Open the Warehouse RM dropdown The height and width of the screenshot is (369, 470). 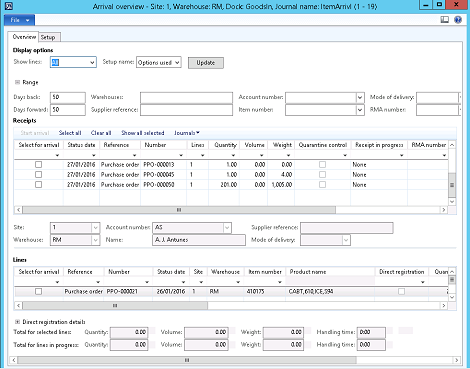[95, 240]
